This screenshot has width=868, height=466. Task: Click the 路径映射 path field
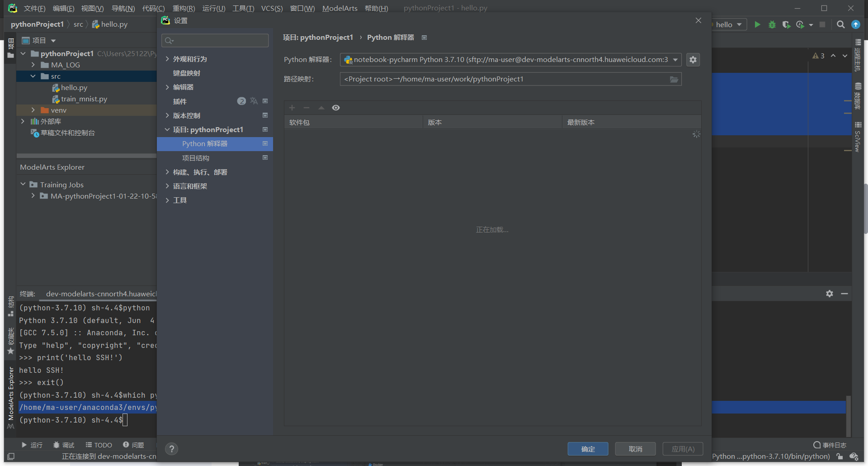511,79
